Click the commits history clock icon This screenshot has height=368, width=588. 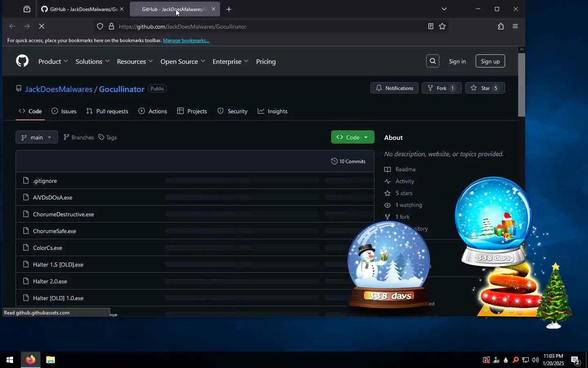pyautogui.click(x=334, y=161)
